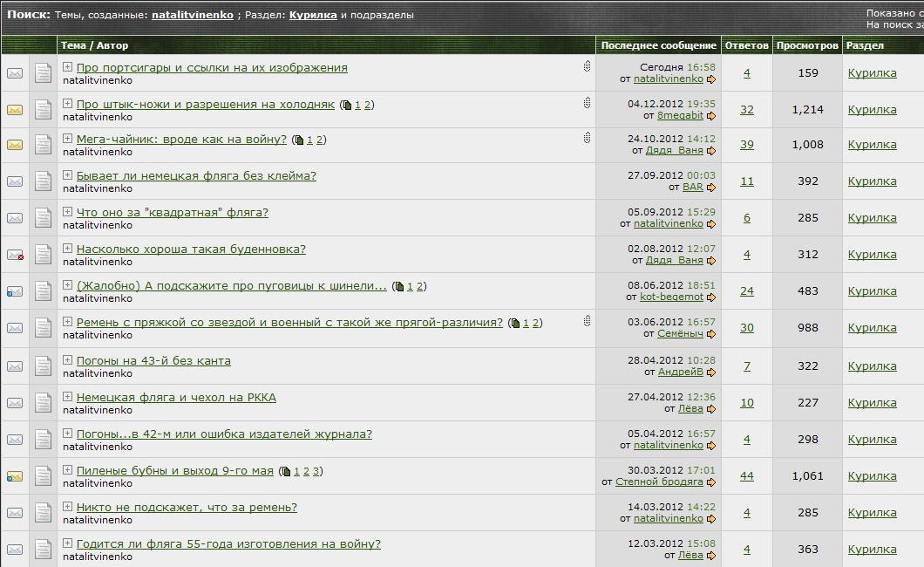Open user Дядя_Ваня on 24.10.2012 row
This screenshot has width=924, height=567.
tap(674, 150)
